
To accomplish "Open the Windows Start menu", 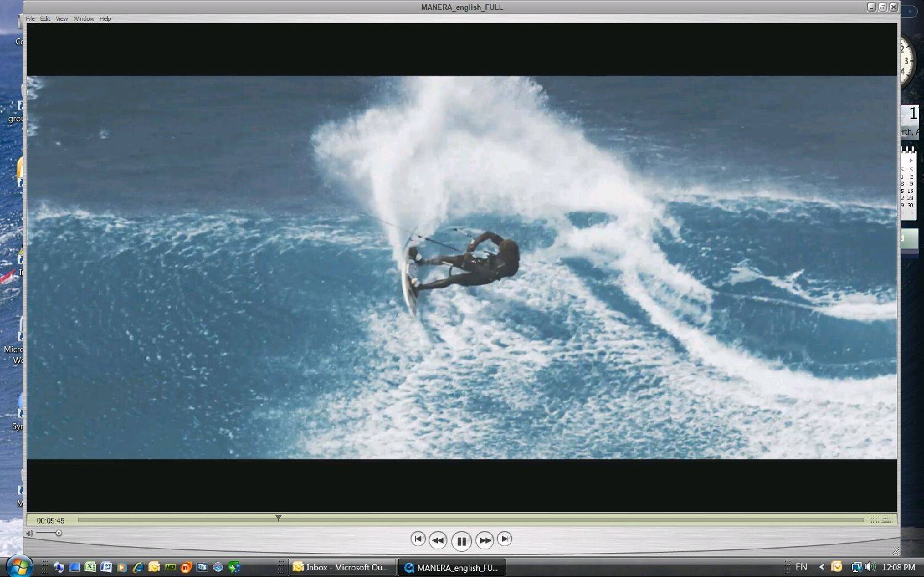I will point(18,566).
